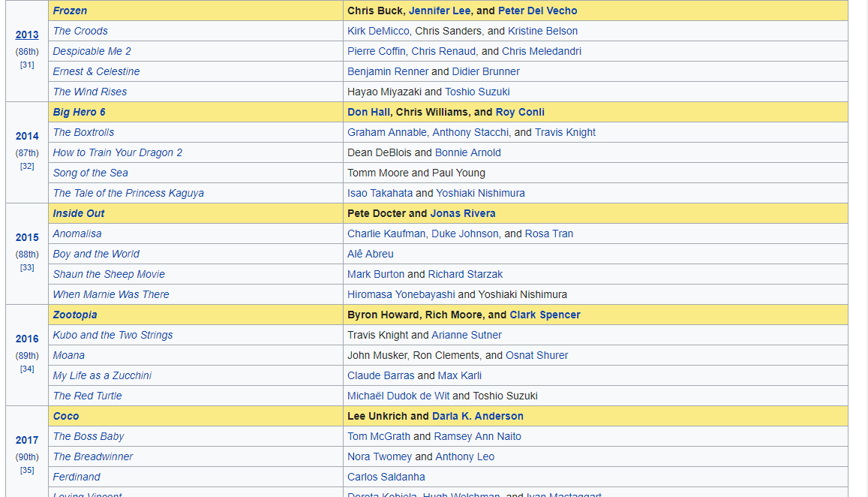Open the Anomalisa film link

coord(77,233)
